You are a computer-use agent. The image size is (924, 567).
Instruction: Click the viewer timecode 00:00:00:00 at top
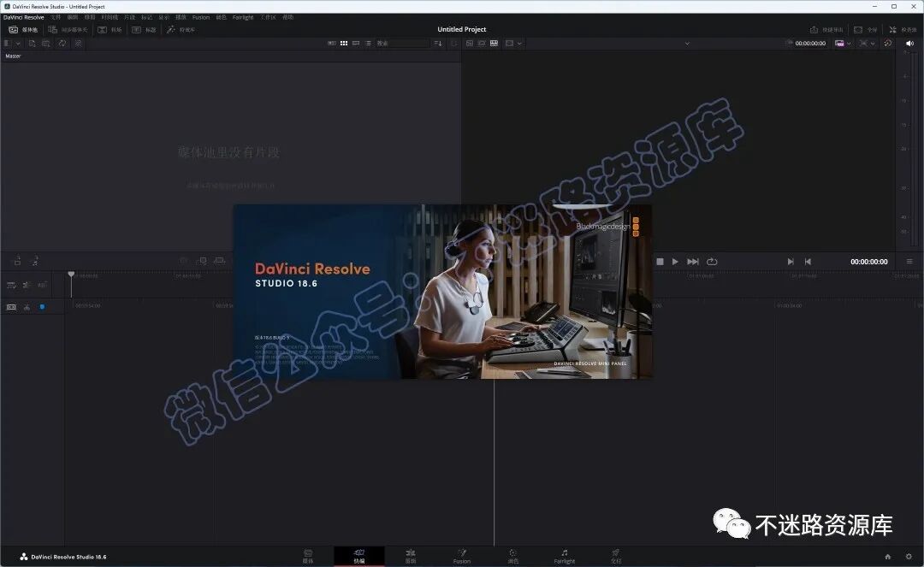tap(810, 44)
